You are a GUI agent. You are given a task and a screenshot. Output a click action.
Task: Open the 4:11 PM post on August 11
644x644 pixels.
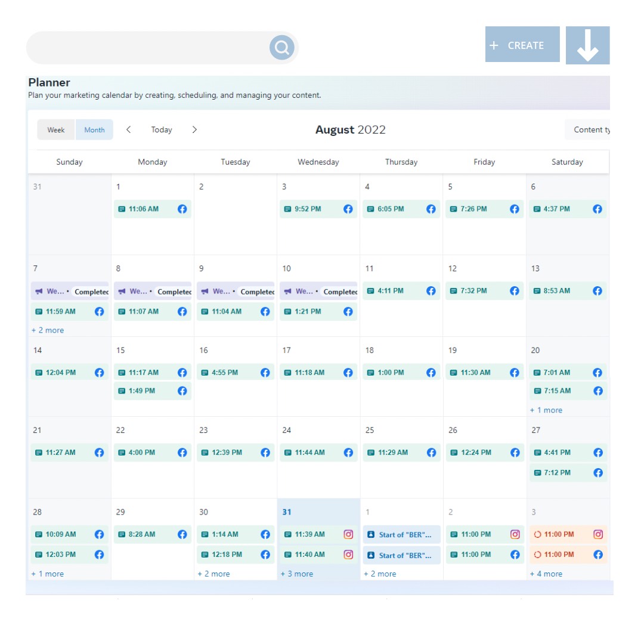click(x=401, y=291)
